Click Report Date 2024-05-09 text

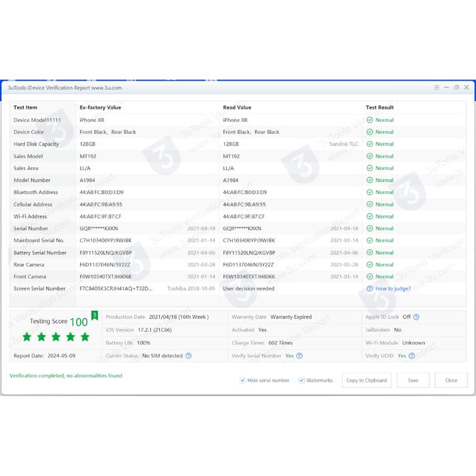pos(45,356)
